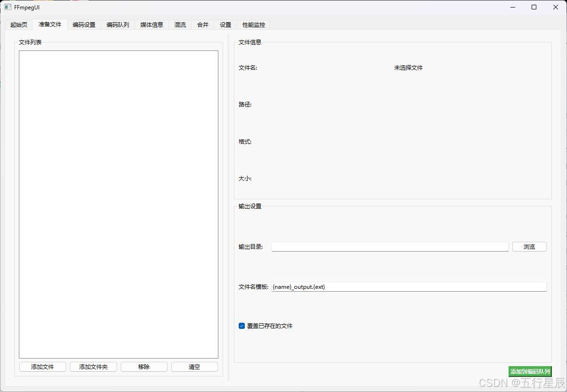
Task: Switch to the 起始页 tab
Action: [x=19, y=25]
